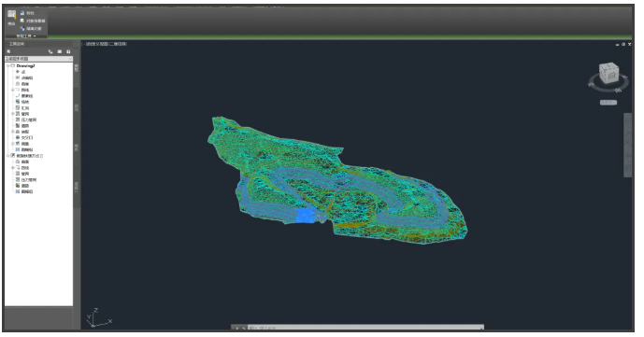Open the 二维线框 visual style label
This screenshot has height=337, width=644.
118,44
